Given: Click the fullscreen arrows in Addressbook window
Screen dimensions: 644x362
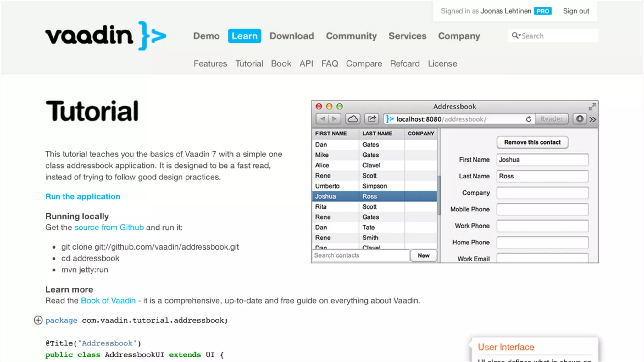Looking at the screenshot, I should coord(592,107).
